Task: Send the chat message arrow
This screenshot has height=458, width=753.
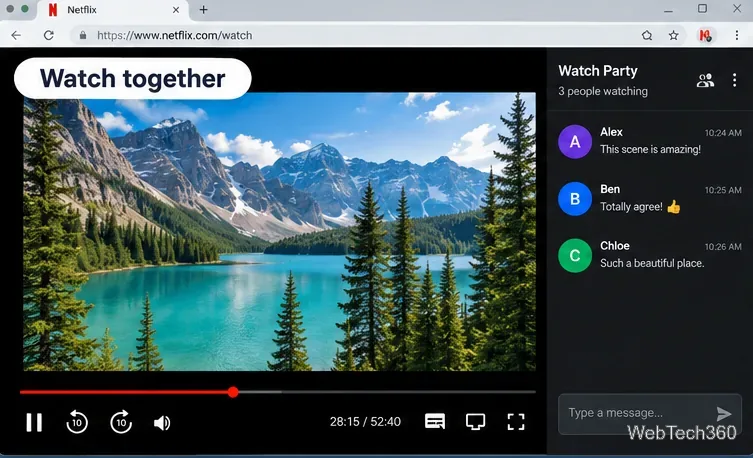Action: [x=724, y=413]
